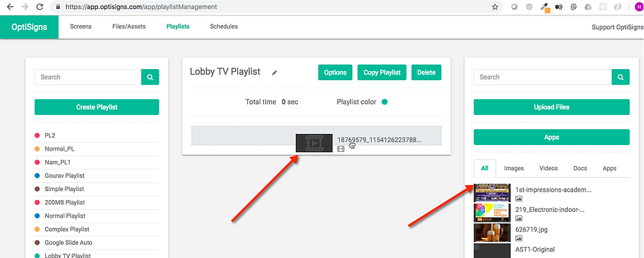Viewport: 644px width, 258px height.
Task: Click the playlist search field on left
Action: pos(88,77)
